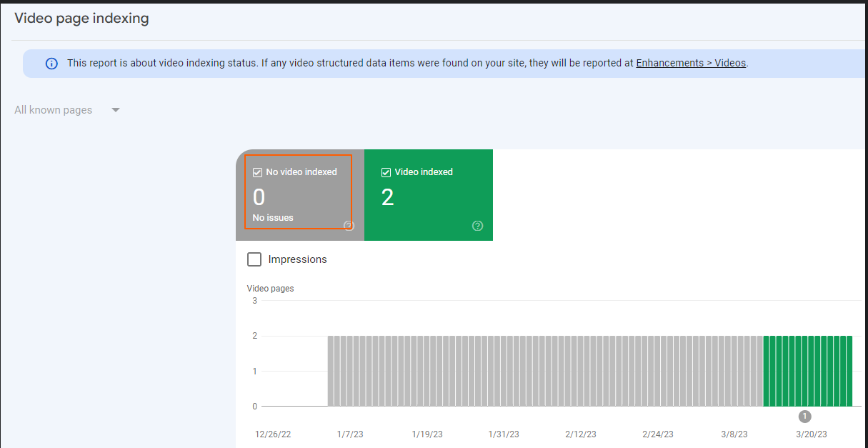Viewport: 868px width, 448px height.
Task: Click the 2/12/23 date label
Action: pyautogui.click(x=581, y=434)
